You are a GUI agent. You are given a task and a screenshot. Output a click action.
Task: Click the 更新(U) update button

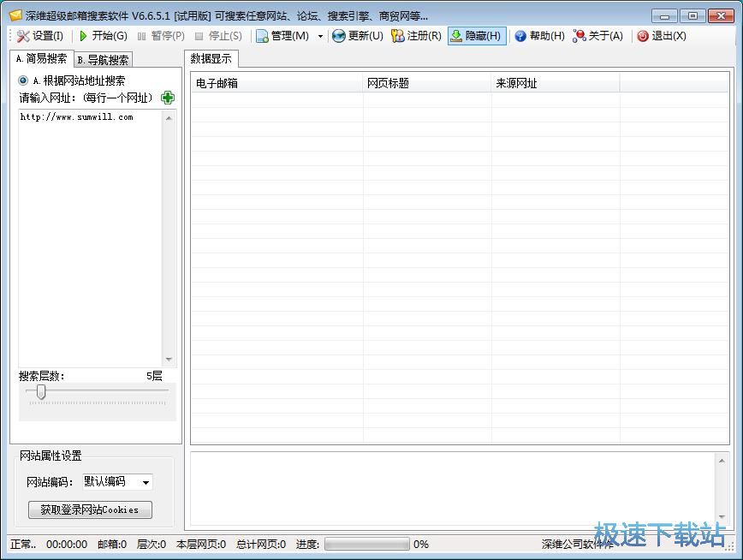(358, 36)
